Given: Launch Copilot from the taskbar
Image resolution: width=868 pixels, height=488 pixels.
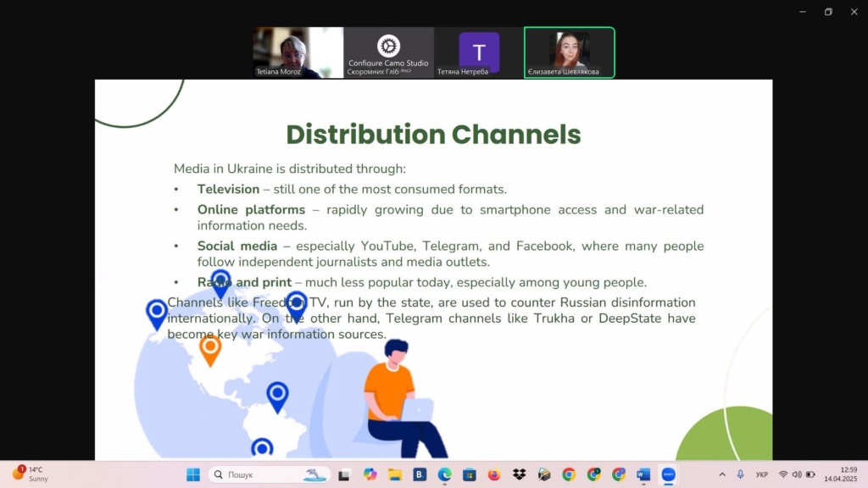Looking at the screenshot, I should [x=370, y=474].
